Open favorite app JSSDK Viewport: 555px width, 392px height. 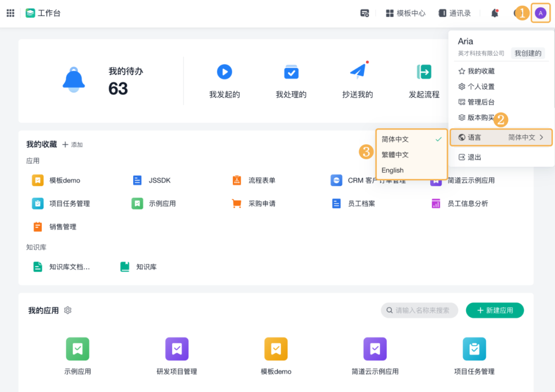[151, 180]
